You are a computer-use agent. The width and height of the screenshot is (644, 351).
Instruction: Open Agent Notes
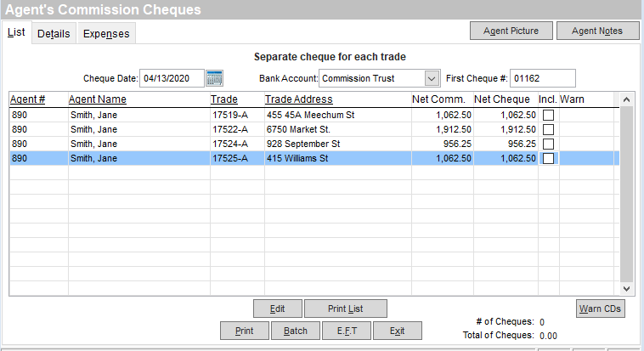[597, 31]
